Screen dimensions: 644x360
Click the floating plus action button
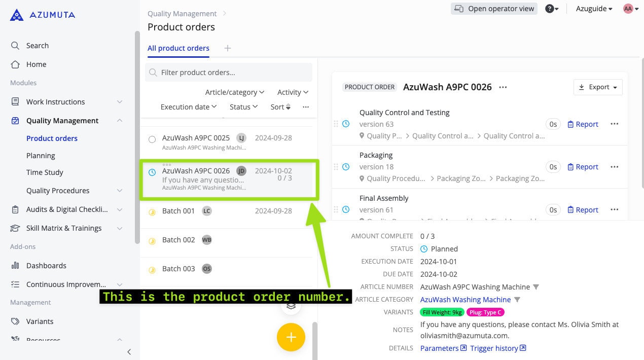(x=291, y=337)
